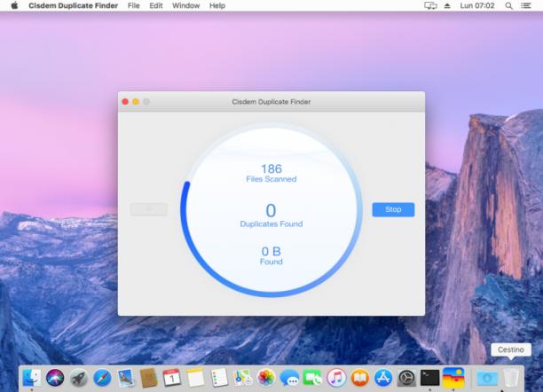Open System Preferences gear icon
Image resolution: width=543 pixels, height=392 pixels.
pyautogui.click(x=406, y=378)
